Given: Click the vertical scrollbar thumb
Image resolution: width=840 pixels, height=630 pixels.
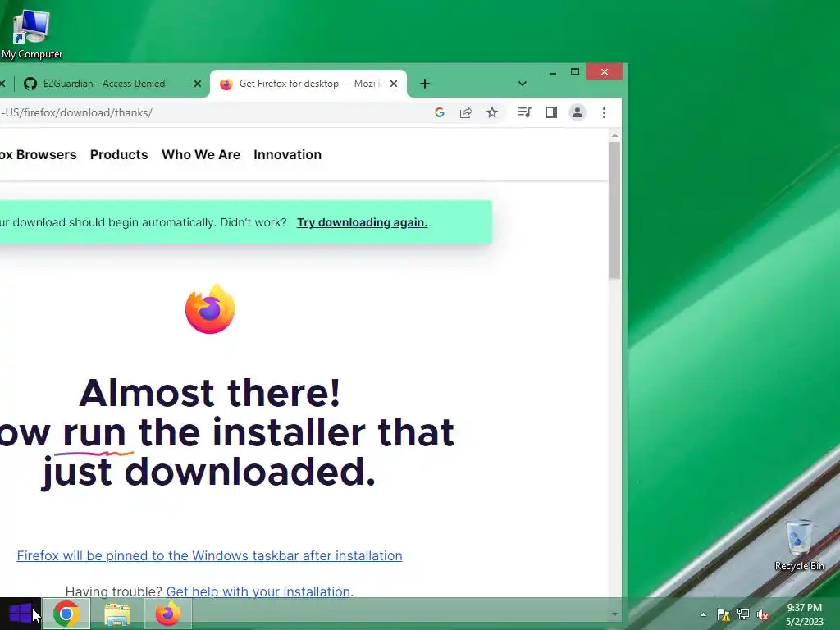Looking at the screenshot, I should point(615,210).
